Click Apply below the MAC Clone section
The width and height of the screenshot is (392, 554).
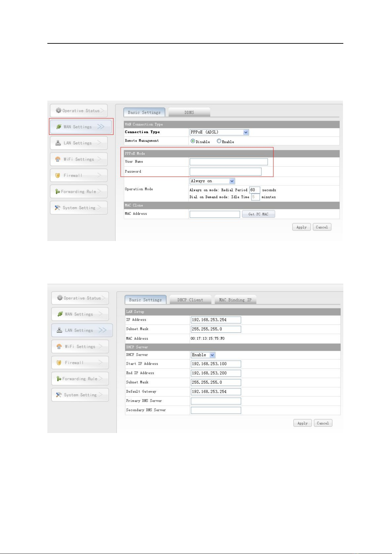coord(301,227)
